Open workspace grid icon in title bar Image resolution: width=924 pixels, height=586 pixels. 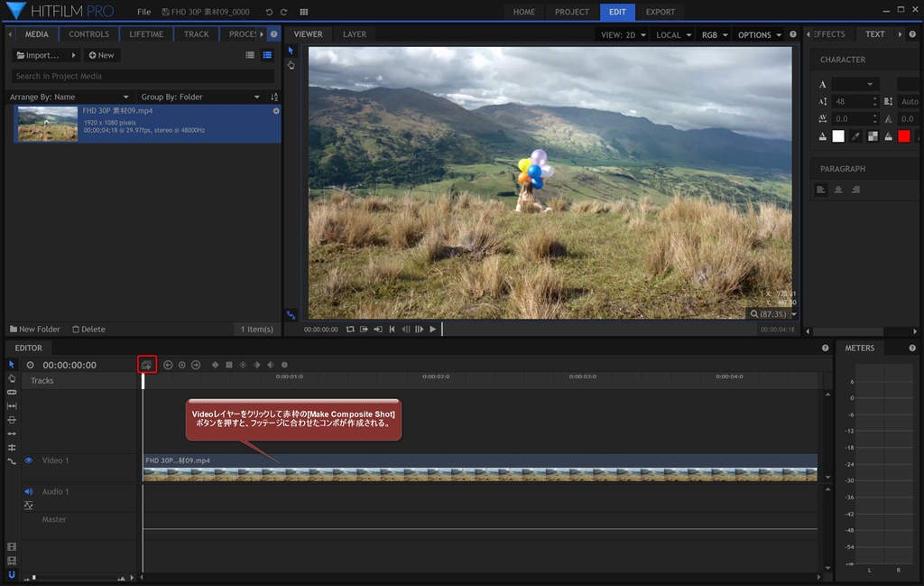tap(303, 13)
